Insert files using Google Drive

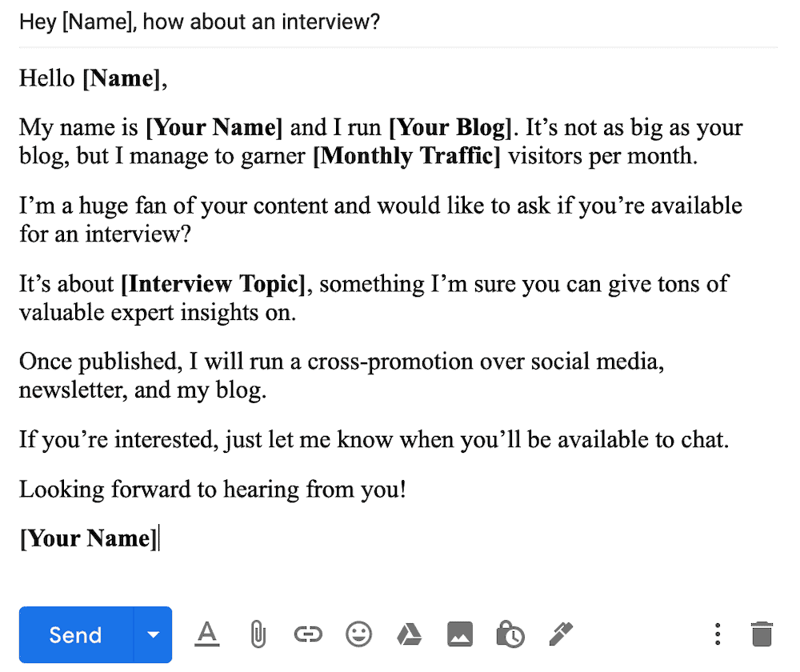click(x=409, y=634)
